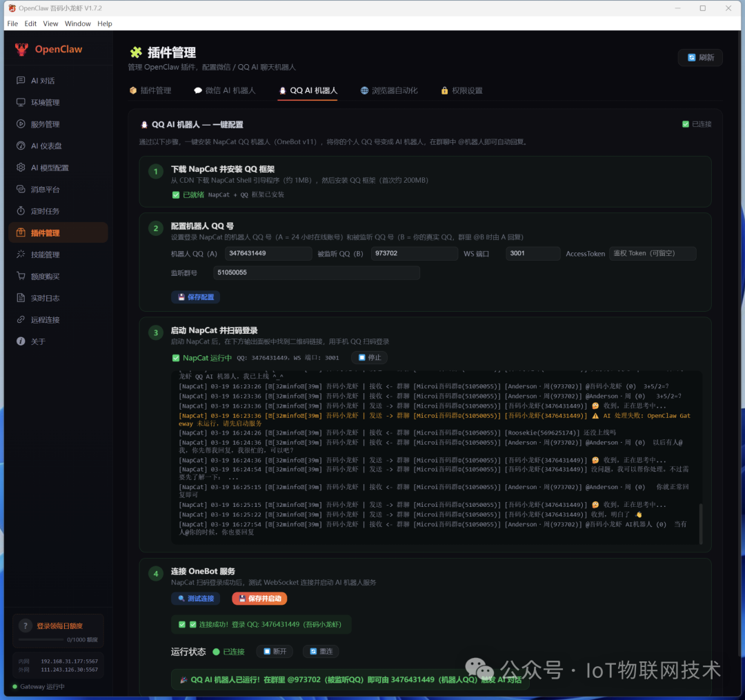Focus the AccessToken input field
Image resolution: width=745 pixels, height=700 pixels.
(x=653, y=254)
